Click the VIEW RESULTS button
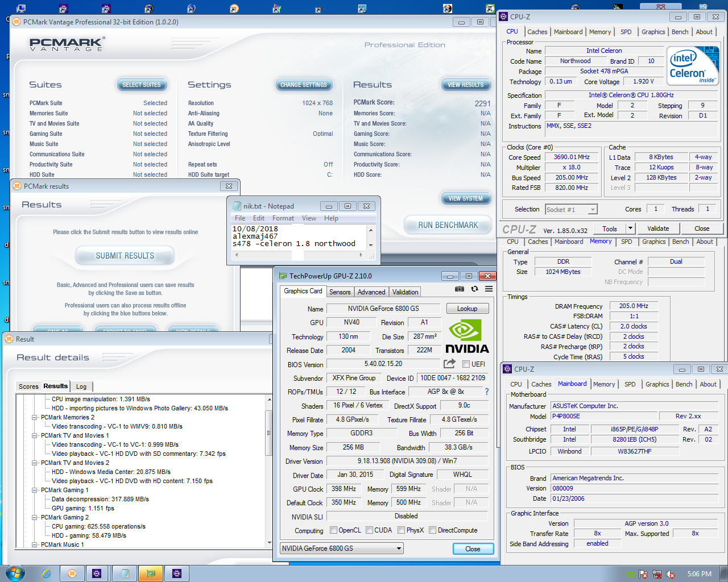Viewport: 728px width, 582px height. [x=466, y=85]
